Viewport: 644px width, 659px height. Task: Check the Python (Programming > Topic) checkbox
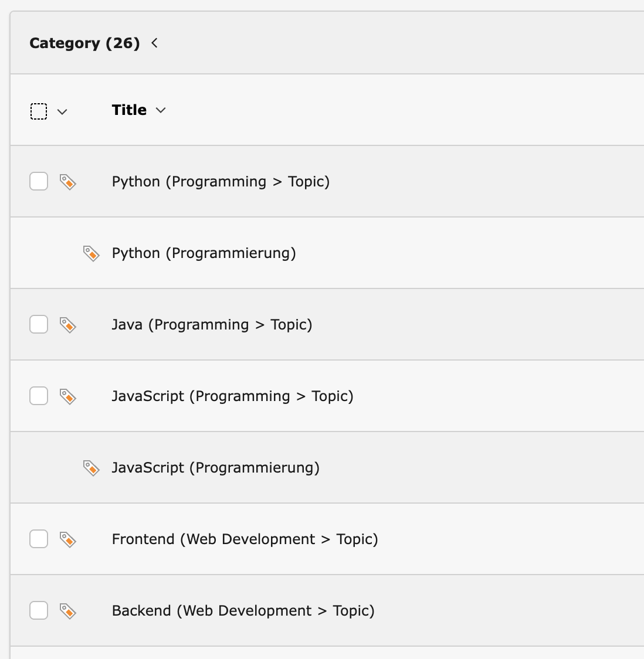[x=39, y=181]
